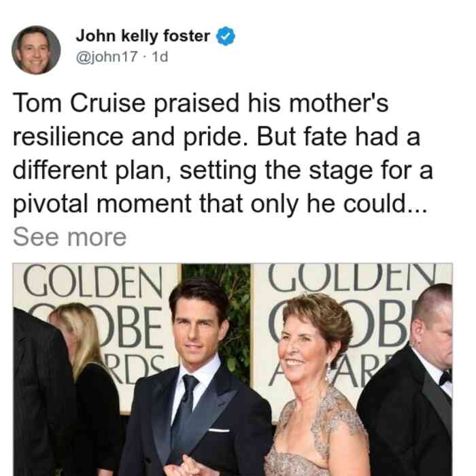Open the attached Golden Globe photo
Image resolution: width=476 pixels, height=476 pixels.
(233, 369)
